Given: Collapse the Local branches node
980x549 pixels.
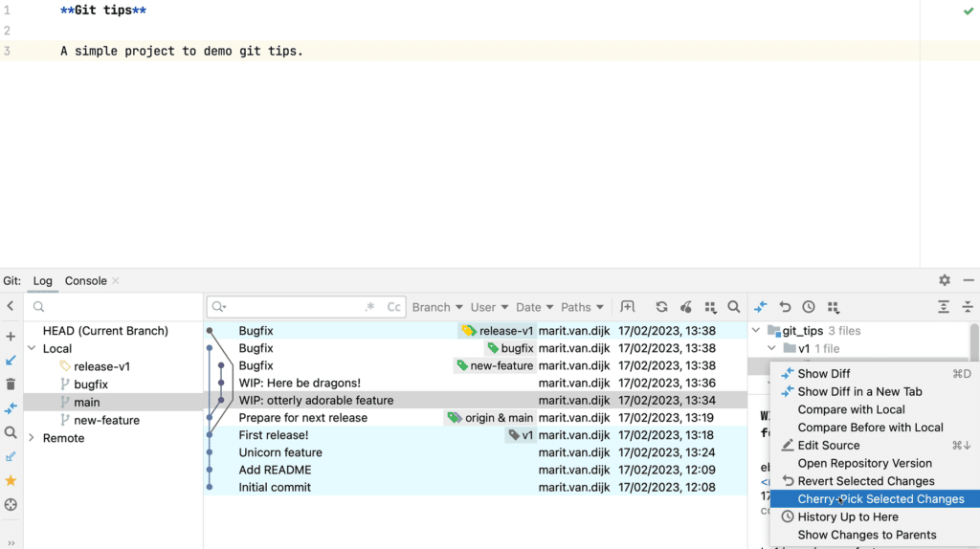Looking at the screenshot, I should [x=32, y=348].
